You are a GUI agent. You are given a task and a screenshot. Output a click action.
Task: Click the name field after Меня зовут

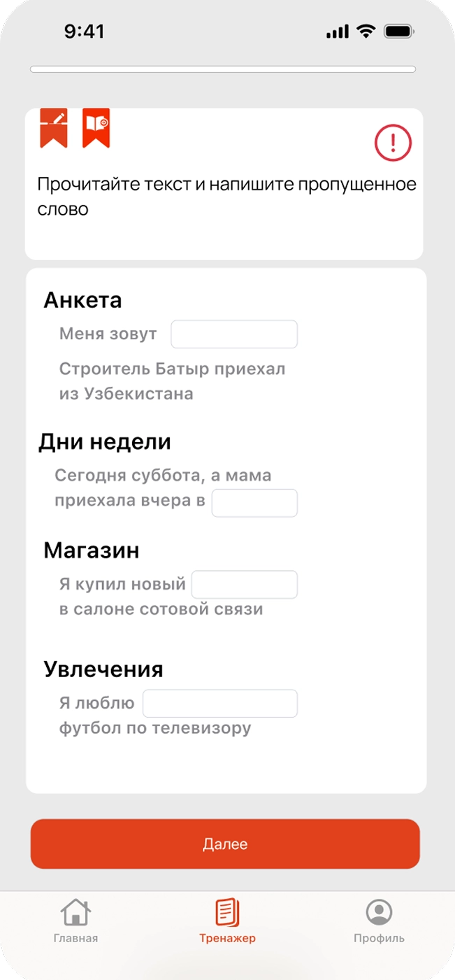234,334
